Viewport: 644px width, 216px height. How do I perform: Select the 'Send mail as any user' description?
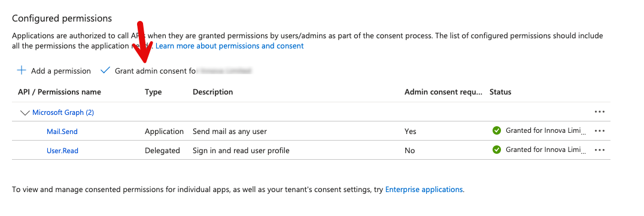coord(230,132)
